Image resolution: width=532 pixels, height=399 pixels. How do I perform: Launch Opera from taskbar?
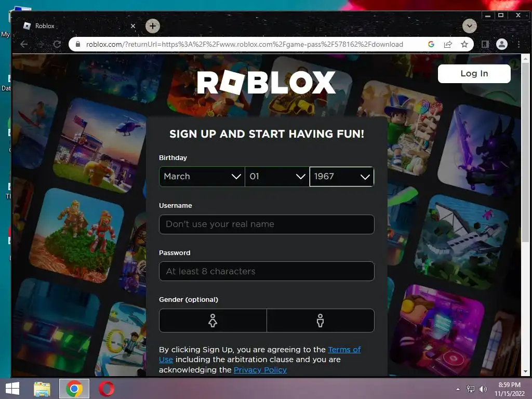point(106,389)
